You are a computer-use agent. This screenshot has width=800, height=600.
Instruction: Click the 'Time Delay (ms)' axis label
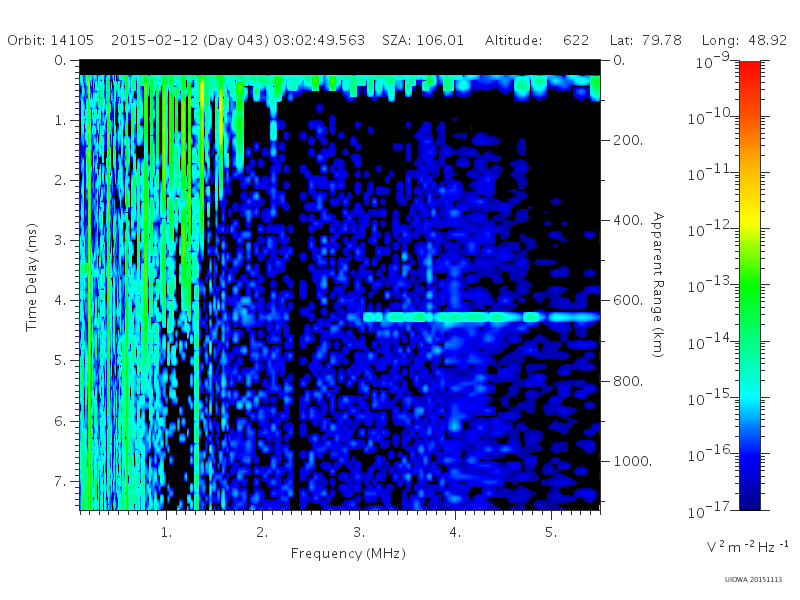(32, 277)
